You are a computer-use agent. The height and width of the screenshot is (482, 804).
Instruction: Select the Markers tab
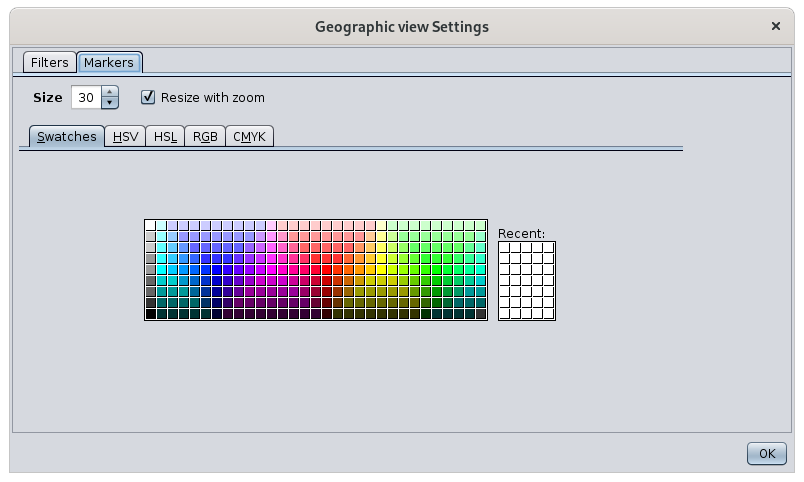tap(109, 63)
